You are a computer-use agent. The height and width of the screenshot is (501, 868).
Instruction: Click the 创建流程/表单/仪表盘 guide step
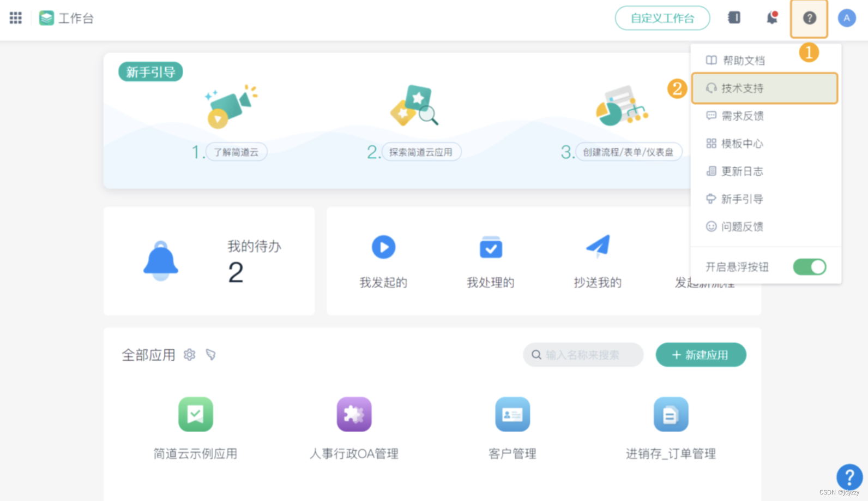pos(628,152)
